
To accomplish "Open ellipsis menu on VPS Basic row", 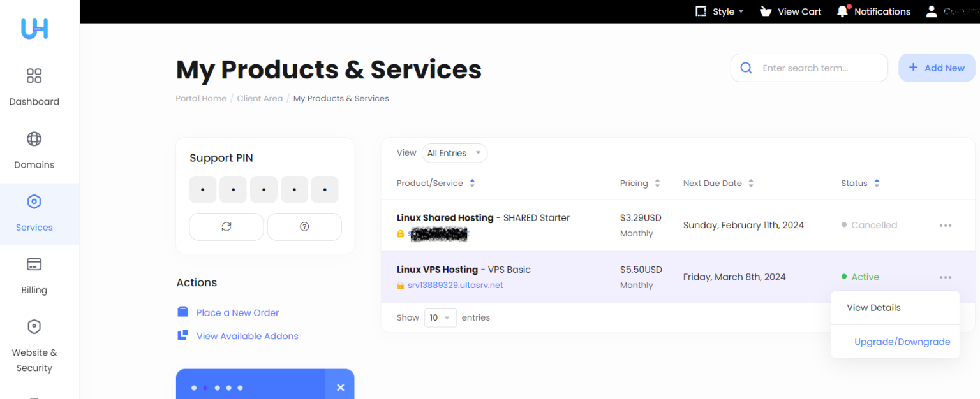I will pos(946,277).
